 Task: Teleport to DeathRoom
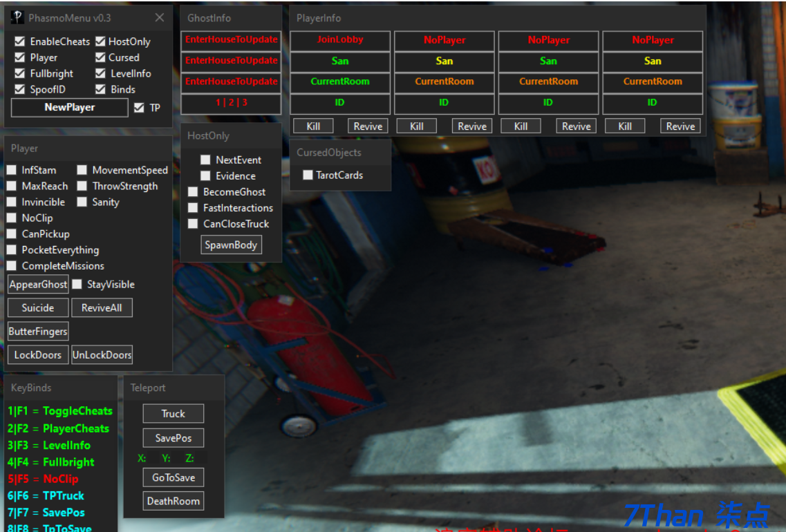[x=174, y=501]
